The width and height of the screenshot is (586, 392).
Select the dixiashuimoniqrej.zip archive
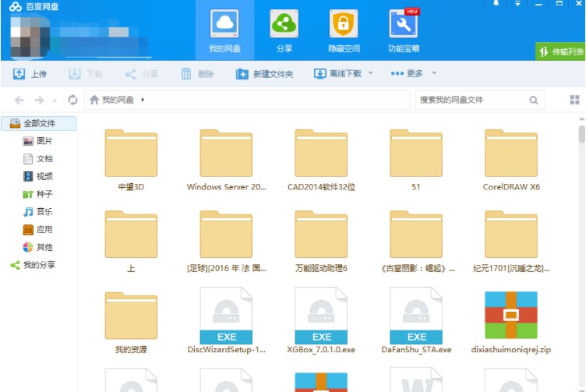[x=511, y=322]
